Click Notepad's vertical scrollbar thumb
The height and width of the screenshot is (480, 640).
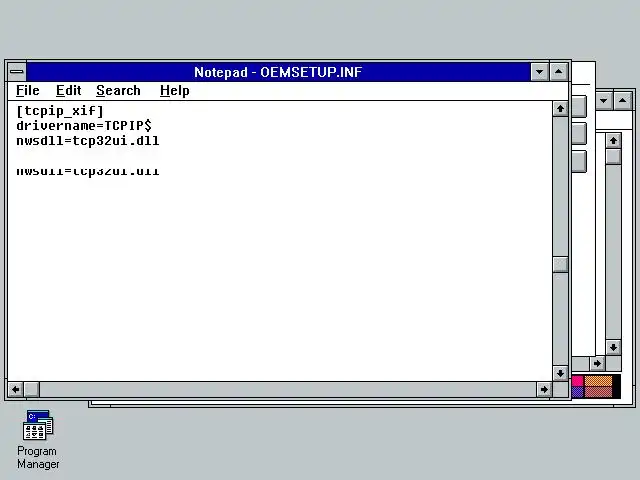[560, 264]
